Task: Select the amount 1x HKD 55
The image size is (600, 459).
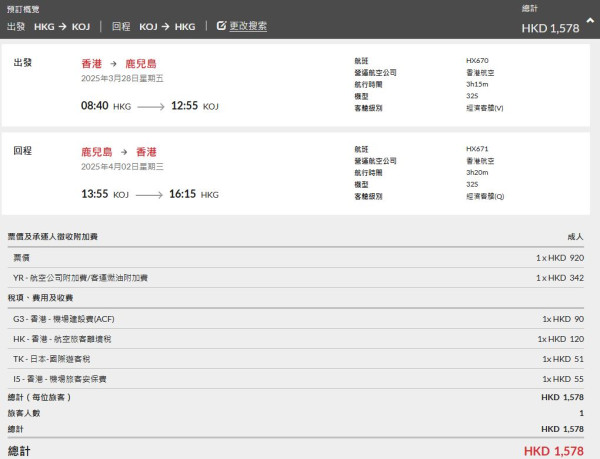Action: pyautogui.click(x=563, y=379)
